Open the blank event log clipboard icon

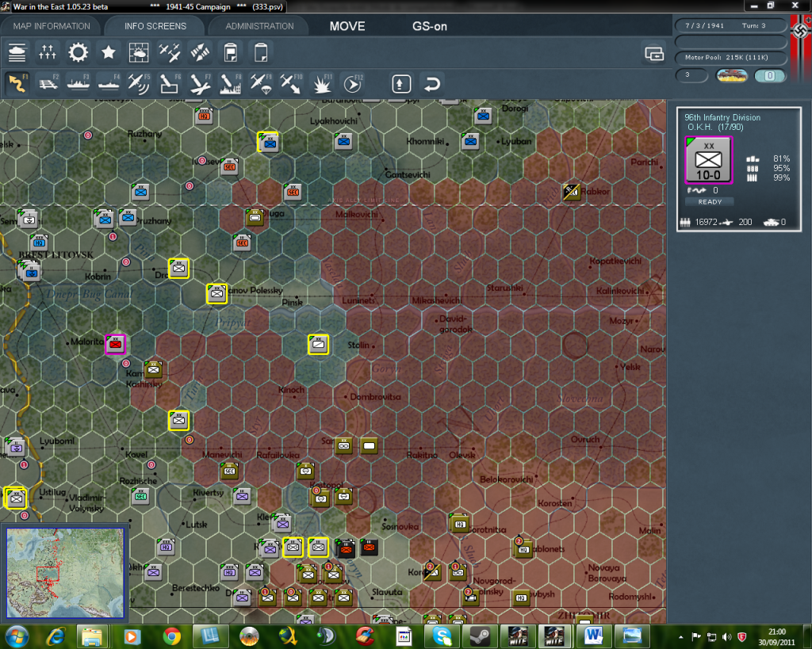pos(261,52)
